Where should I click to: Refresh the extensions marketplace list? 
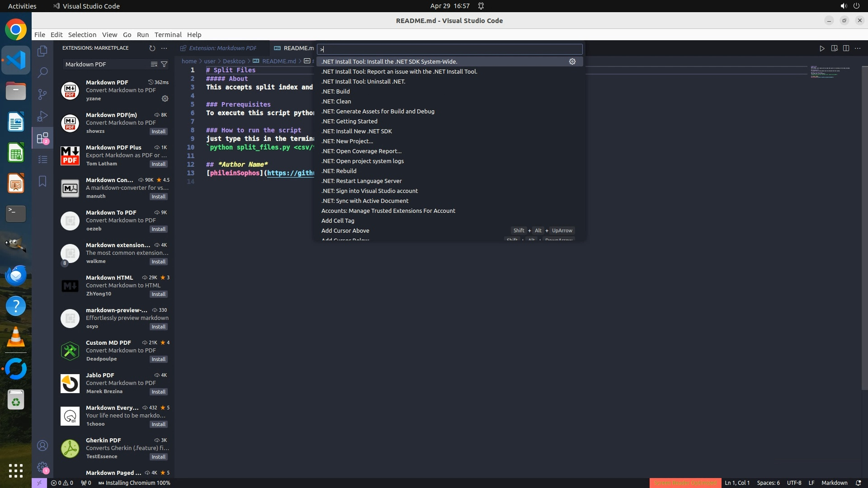tap(152, 48)
